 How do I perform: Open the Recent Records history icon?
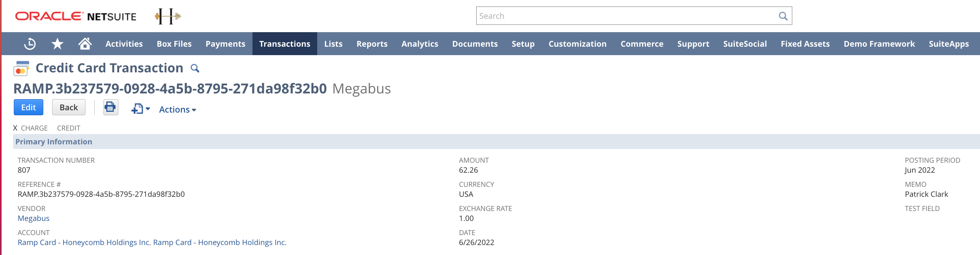tap(30, 44)
